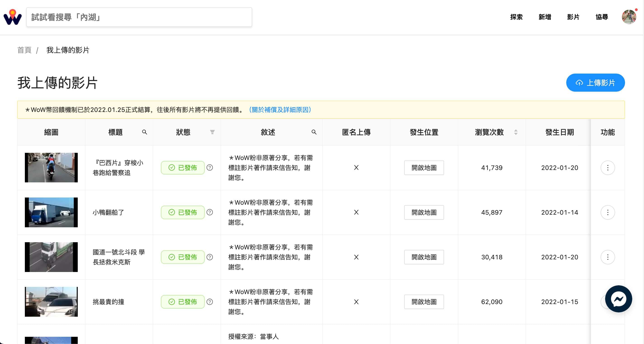Focus the 試試看搜尋 search field

pos(139,17)
